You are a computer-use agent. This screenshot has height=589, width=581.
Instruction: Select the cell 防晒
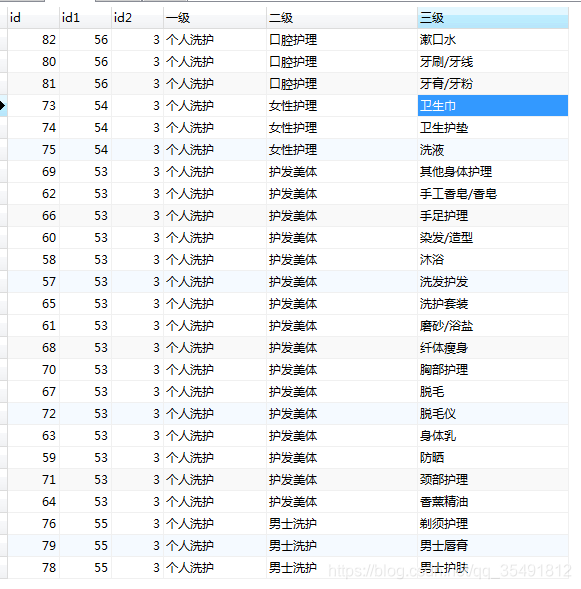pos(493,458)
